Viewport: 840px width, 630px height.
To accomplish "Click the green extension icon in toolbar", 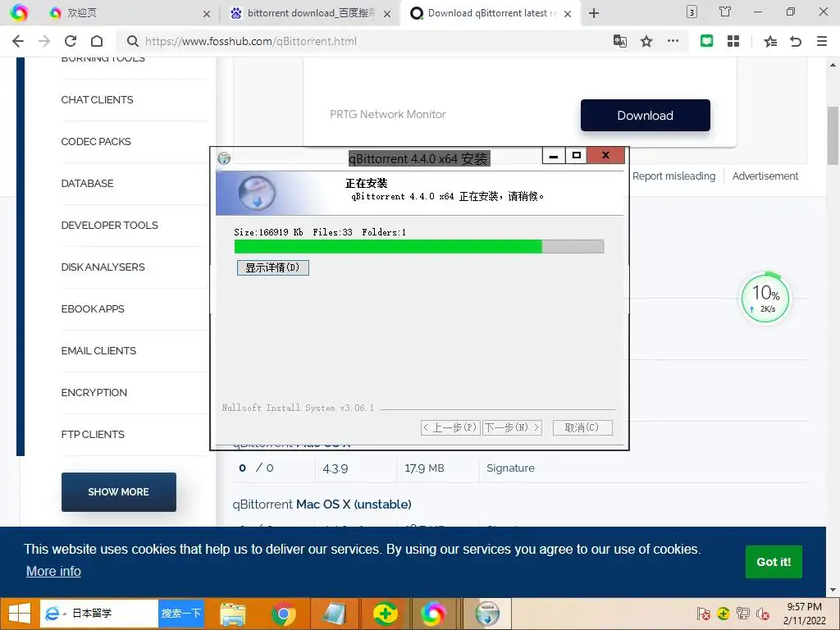I will pyautogui.click(x=706, y=41).
